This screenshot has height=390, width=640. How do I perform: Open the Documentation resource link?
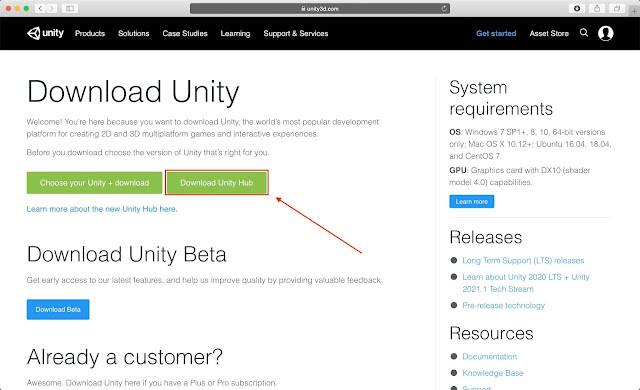(489, 356)
